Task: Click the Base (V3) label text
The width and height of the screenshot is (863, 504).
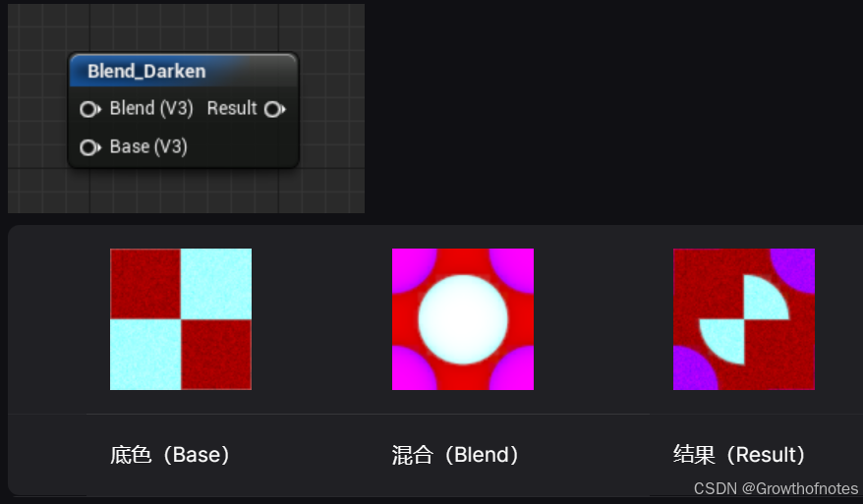Action: point(148,147)
